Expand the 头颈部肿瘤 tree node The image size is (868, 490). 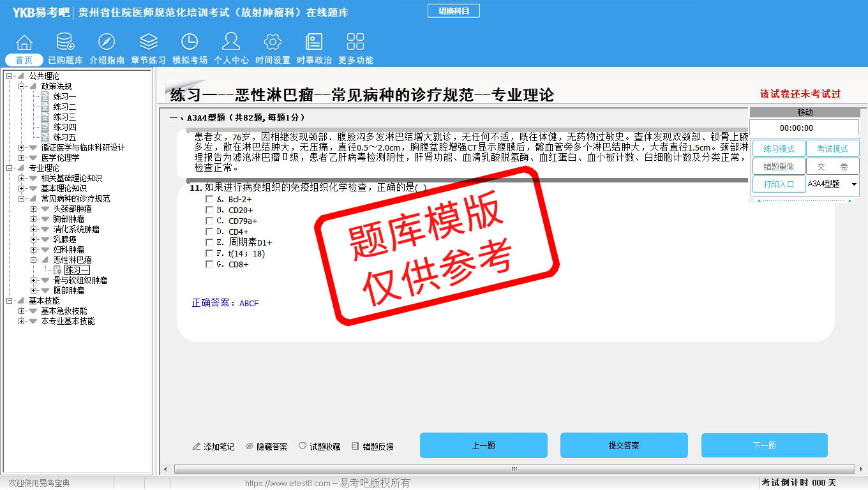[x=34, y=209]
